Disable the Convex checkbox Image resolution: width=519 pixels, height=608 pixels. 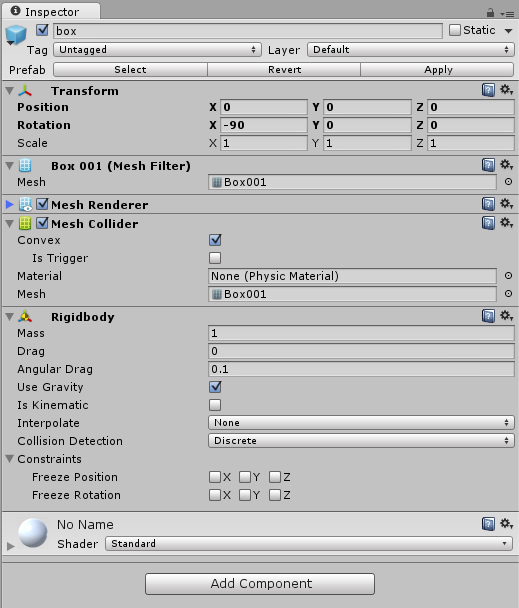pos(215,240)
